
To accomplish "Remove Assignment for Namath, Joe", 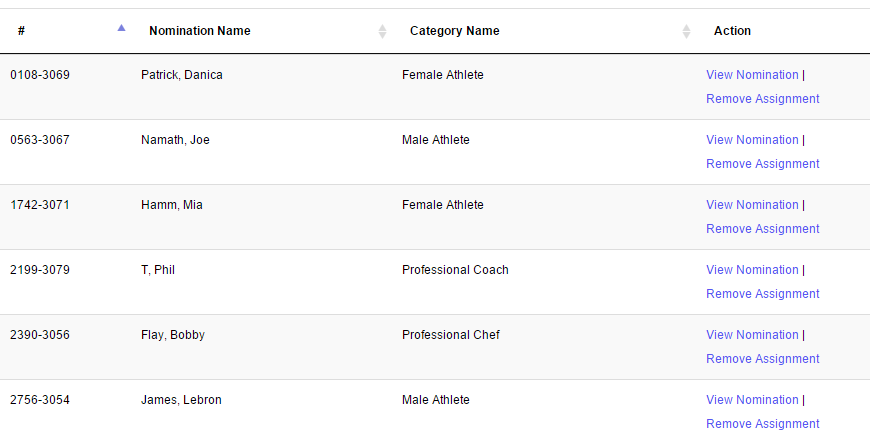I will pyautogui.click(x=762, y=164).
